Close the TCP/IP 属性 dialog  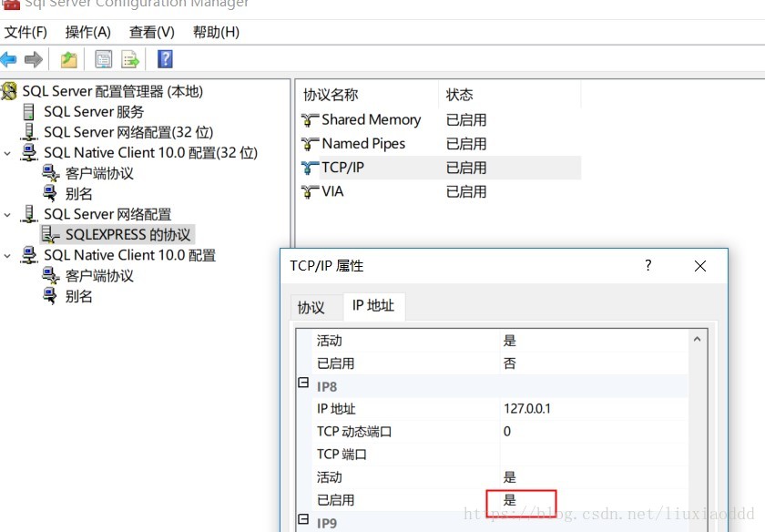[700, 266]
